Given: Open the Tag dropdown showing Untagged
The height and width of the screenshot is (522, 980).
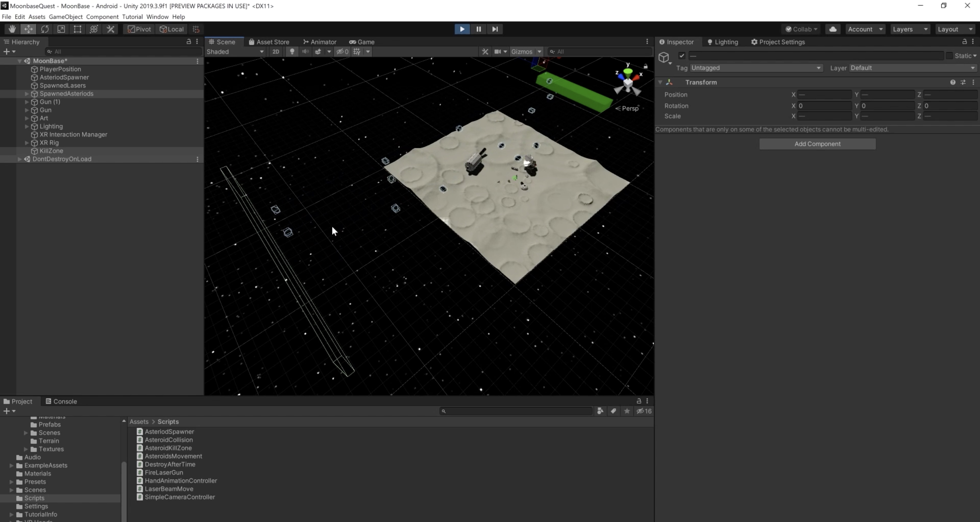Looking at the screenshot, I should coord(756,68).
